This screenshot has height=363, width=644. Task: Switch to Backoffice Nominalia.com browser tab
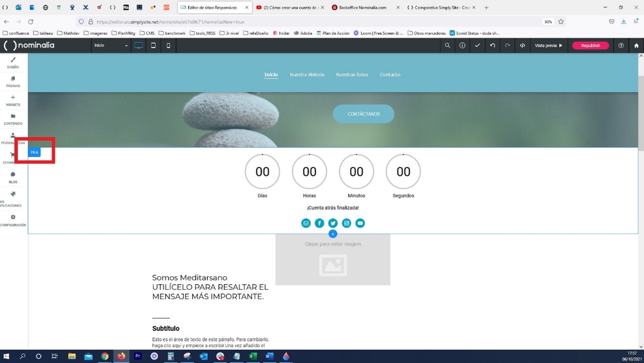click(x=362, y=7)
